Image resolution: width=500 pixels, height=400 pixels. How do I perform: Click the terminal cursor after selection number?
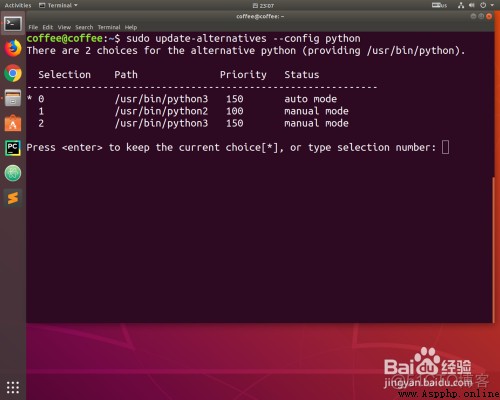click(445, 147)
